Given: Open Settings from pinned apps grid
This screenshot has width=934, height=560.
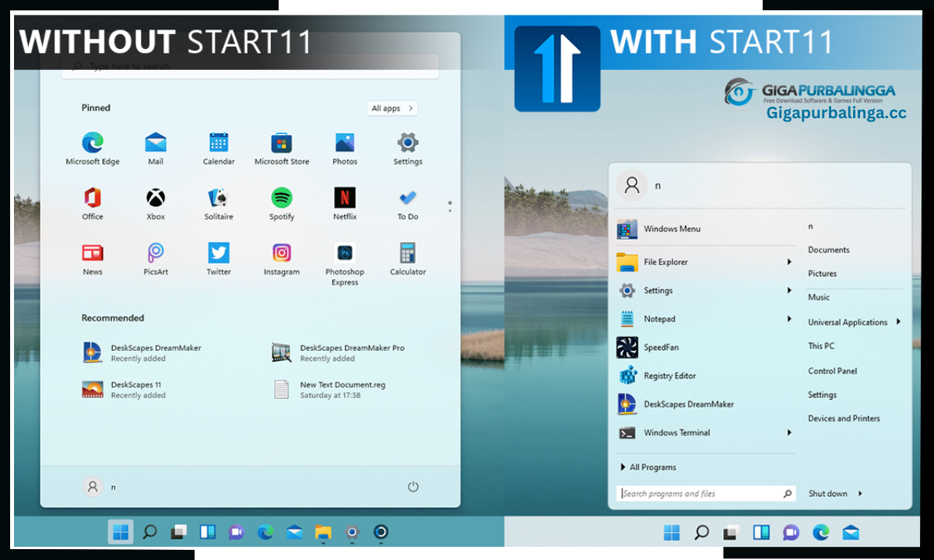Looking at the screenshot, I should (408, 149).
